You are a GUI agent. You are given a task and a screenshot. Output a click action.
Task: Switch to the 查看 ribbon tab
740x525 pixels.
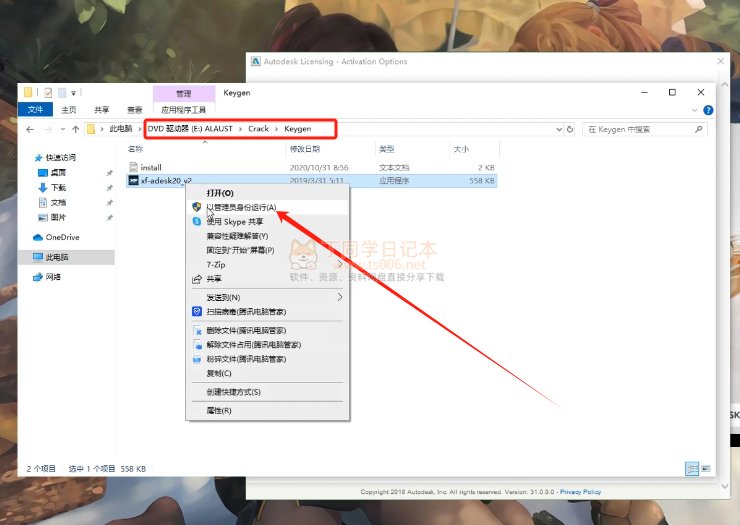pos(135,110)
